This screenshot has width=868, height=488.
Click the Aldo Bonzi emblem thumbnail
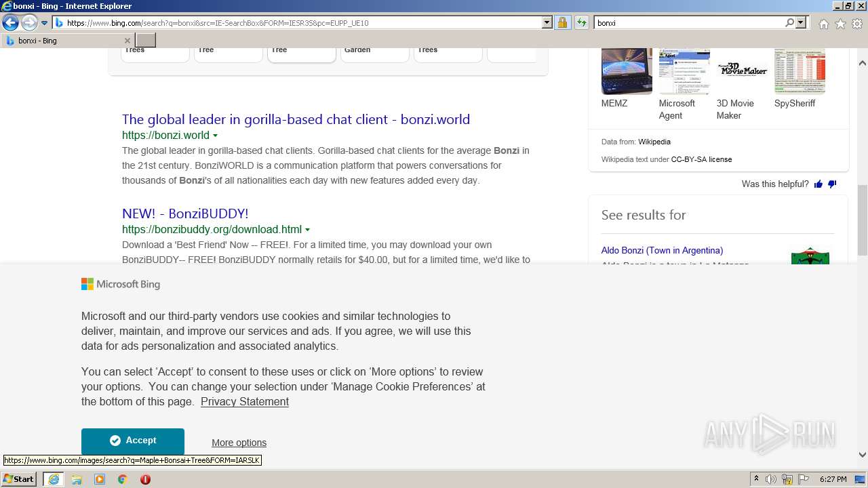810,256
